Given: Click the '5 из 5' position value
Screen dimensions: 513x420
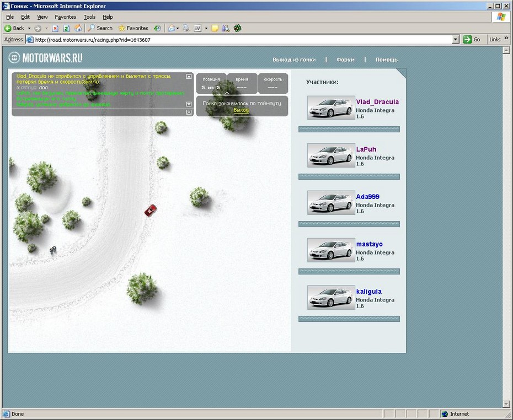Looking at the screenshot, I should 211,88.
